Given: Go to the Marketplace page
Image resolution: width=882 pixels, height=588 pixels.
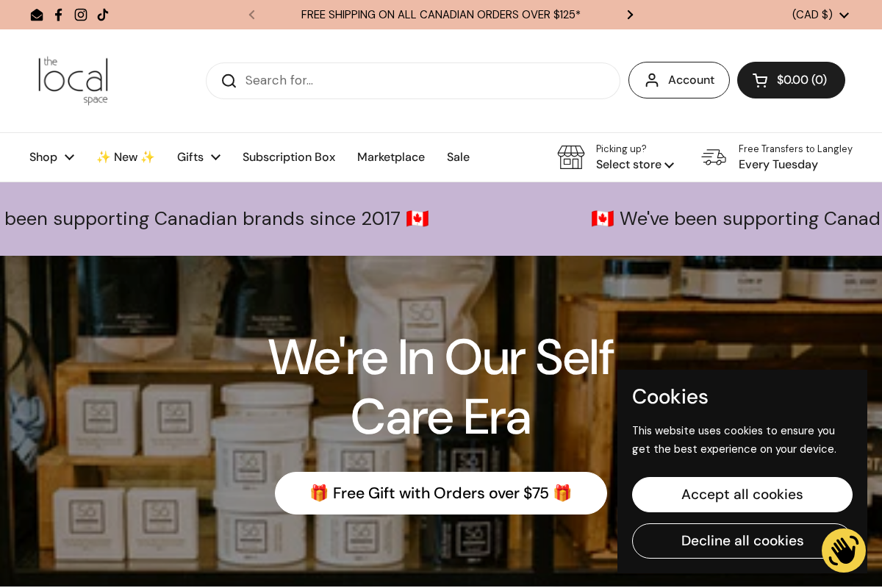Looking at the screenshot, I should tap(391, 157).
